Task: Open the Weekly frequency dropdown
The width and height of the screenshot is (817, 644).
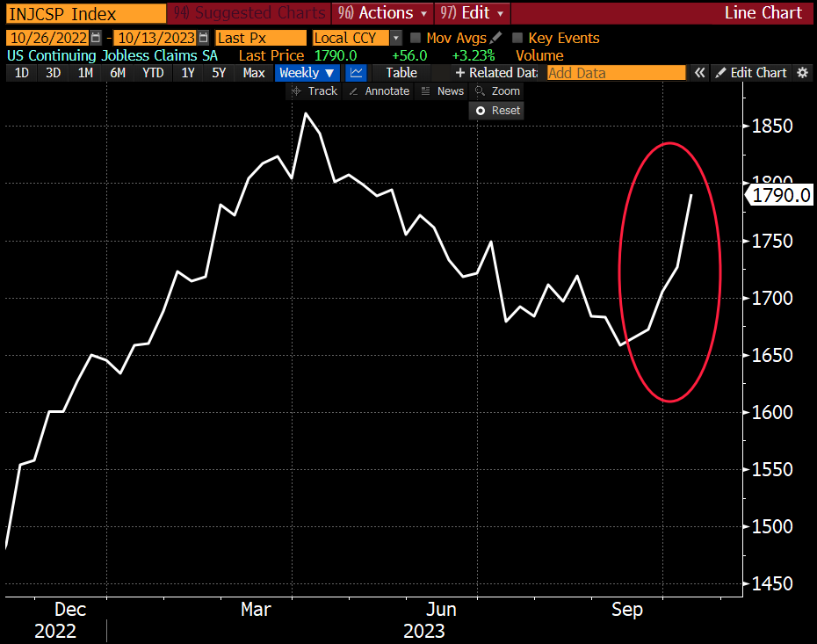Action: 307,73
